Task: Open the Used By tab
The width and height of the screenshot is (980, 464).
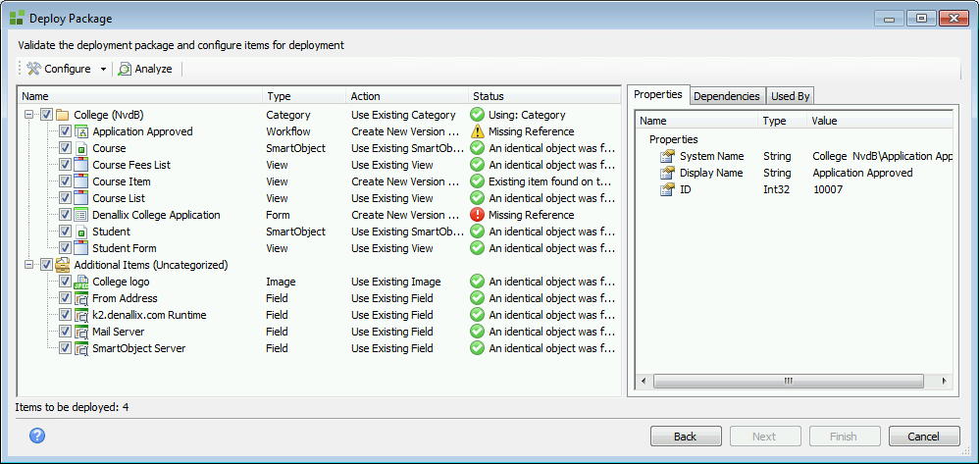Action: pyautogui.click(x=790, y=96)
